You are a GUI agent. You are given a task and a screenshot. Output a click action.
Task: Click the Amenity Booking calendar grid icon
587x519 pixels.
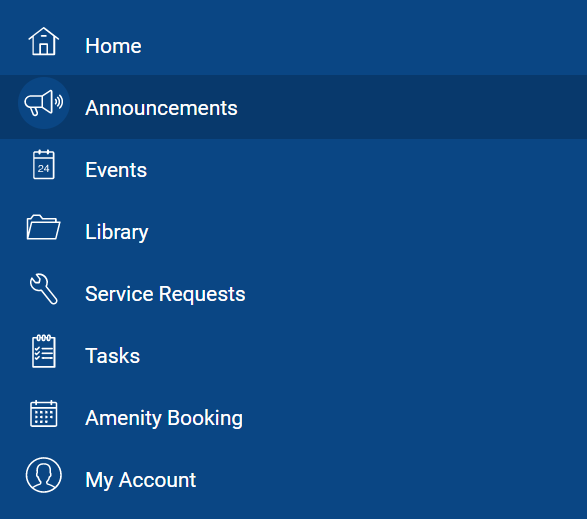[44, 414]
